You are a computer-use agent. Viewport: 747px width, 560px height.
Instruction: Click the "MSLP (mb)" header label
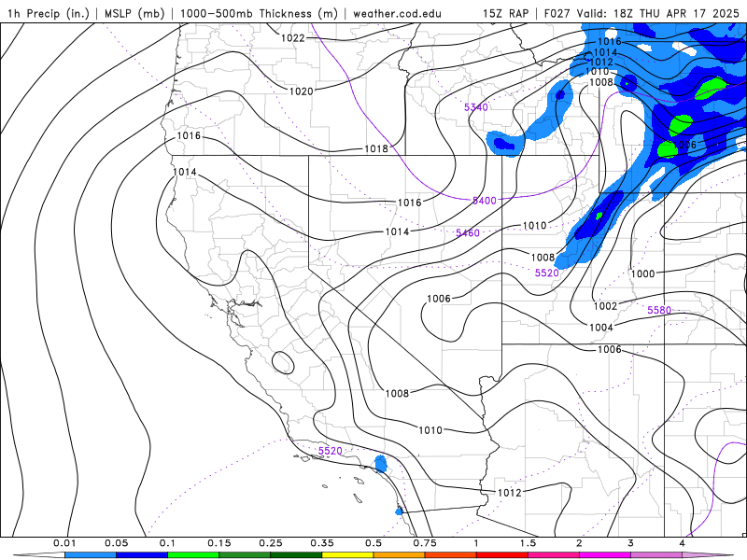coord(134,13)
